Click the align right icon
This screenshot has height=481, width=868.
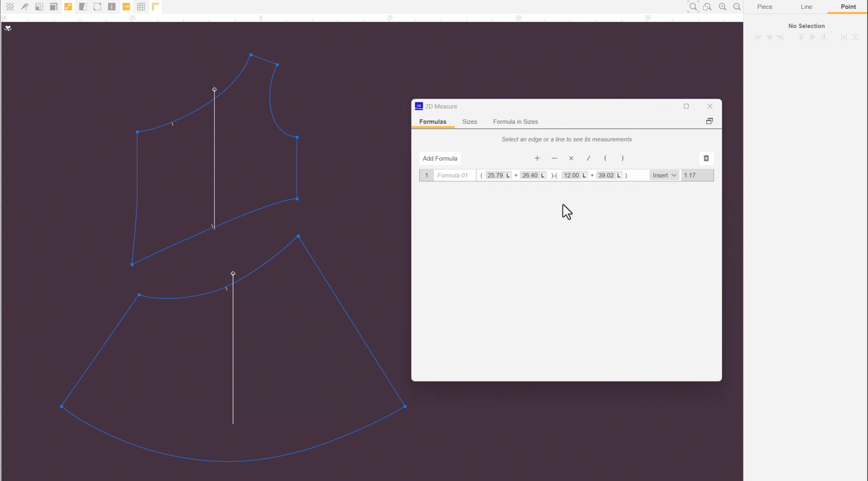780,37
